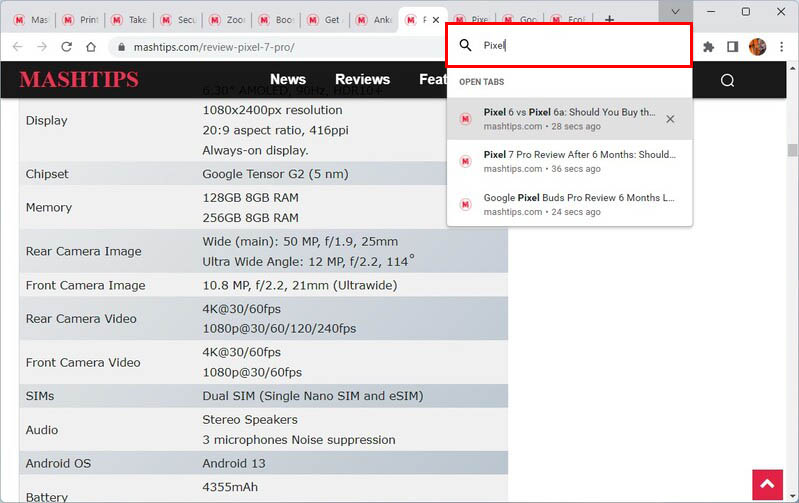Switch to the Take tab

tap(129, 20)
